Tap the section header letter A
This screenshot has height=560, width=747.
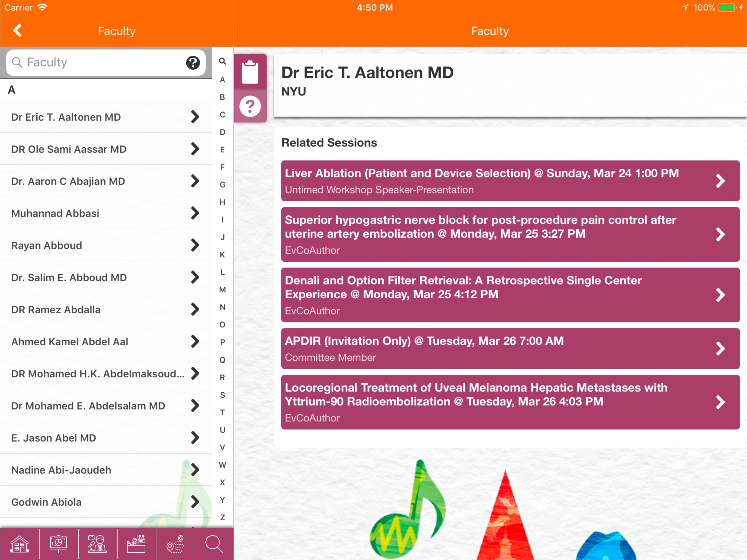(x=11, y=90)
